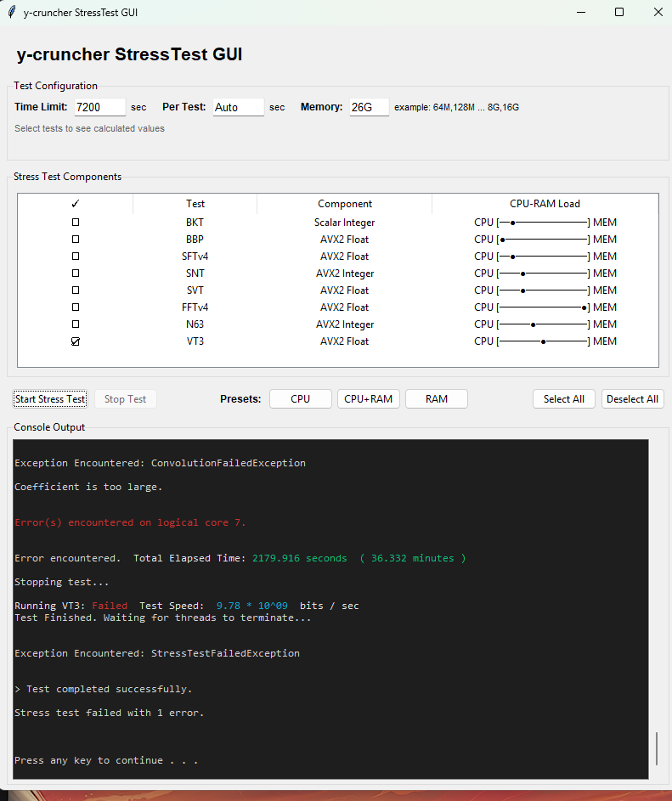Click '> Test completed successfully.' line
The image size is (672, 801).
[104, 689]
